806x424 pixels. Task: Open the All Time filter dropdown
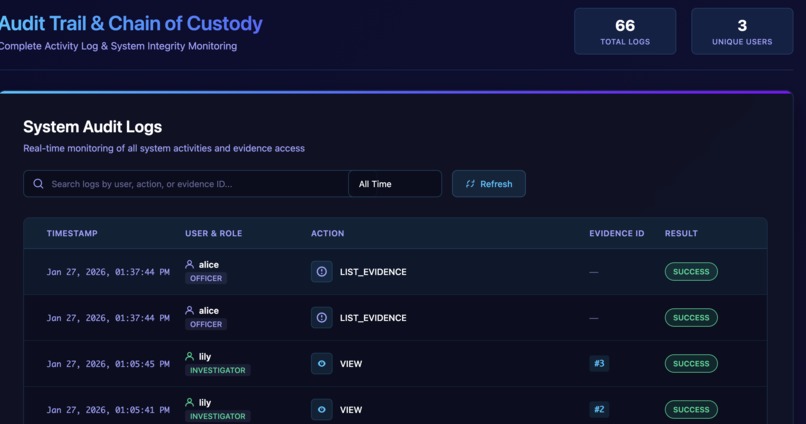[x=395, y=183]
